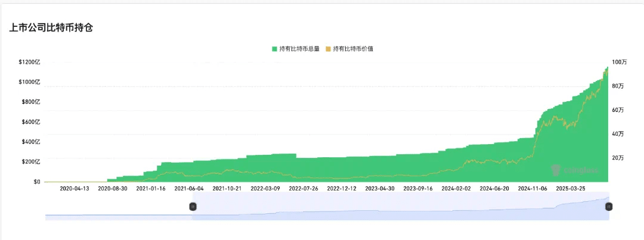644x240 pixels.
Task: Click the $600亿 left axis label
Action: coord(31,122)
